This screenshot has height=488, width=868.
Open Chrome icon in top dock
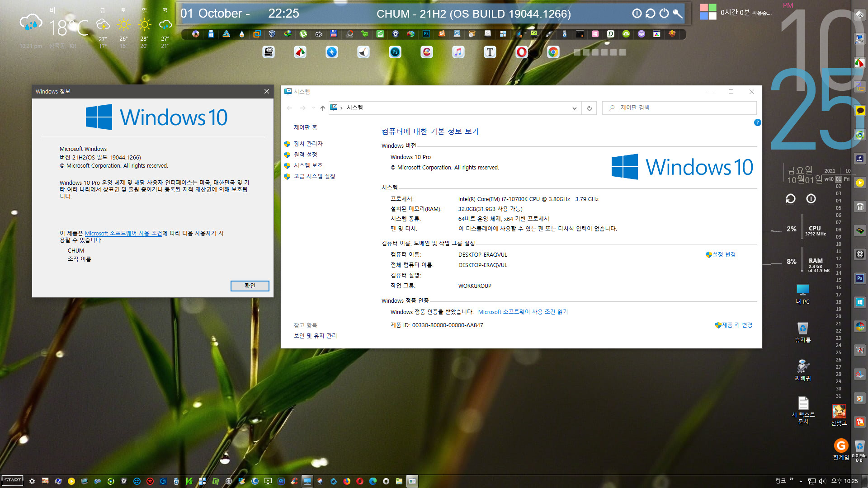553,52
